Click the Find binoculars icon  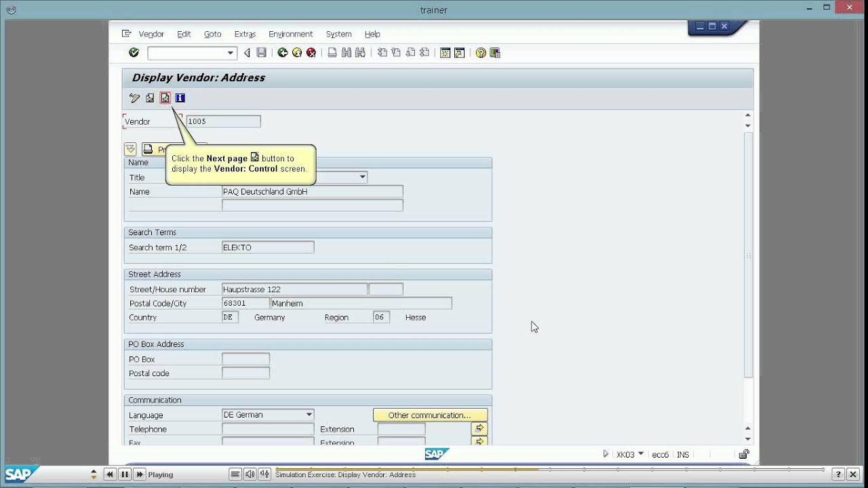[x=347, y=52]
